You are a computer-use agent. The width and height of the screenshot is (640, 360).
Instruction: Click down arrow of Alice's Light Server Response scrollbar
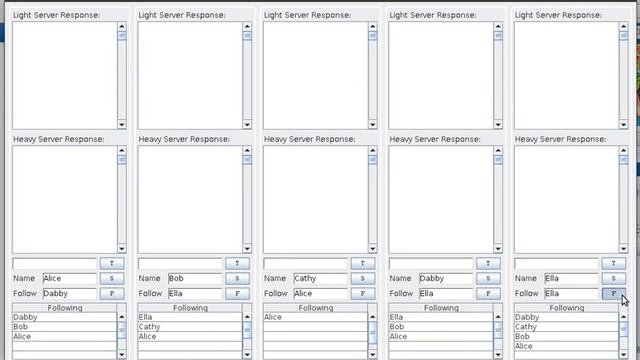pyautogui.click(x=122, y=124)
